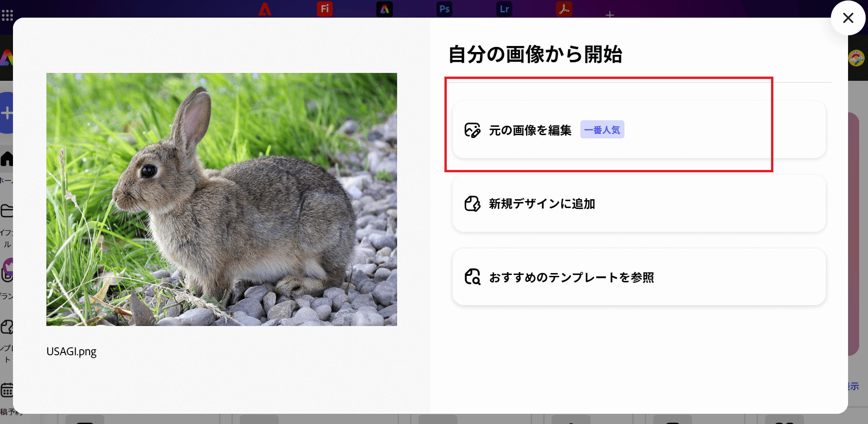Click the 自分の画像から開始 heading
This screenshot has height=424, width=868.
coord(535,54)
